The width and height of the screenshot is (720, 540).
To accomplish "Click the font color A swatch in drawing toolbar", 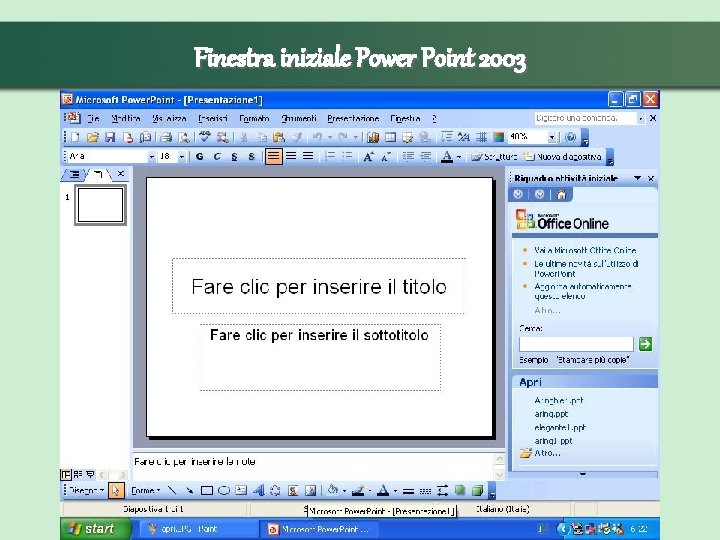I will pos(382,491).
